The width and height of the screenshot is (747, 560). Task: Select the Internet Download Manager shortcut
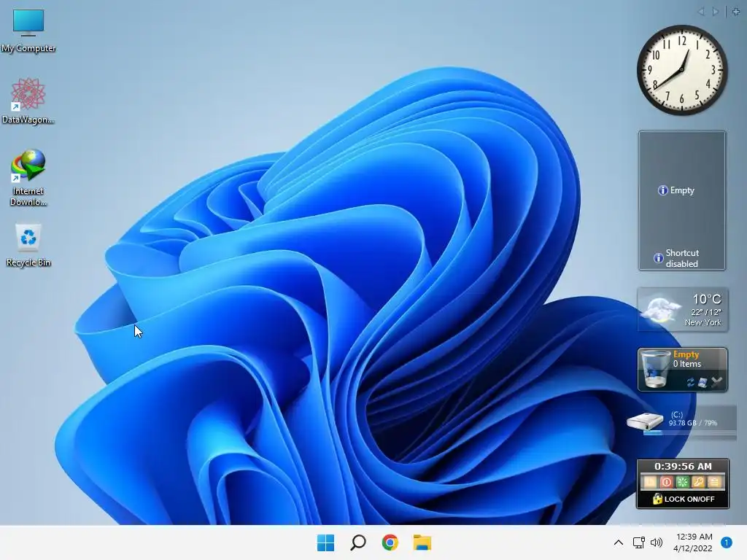coord(28,178)
